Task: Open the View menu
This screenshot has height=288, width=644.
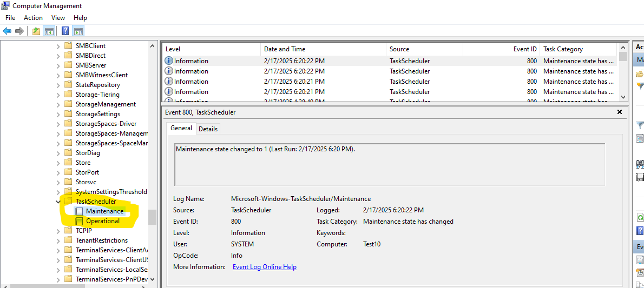Action: [58, 18]
